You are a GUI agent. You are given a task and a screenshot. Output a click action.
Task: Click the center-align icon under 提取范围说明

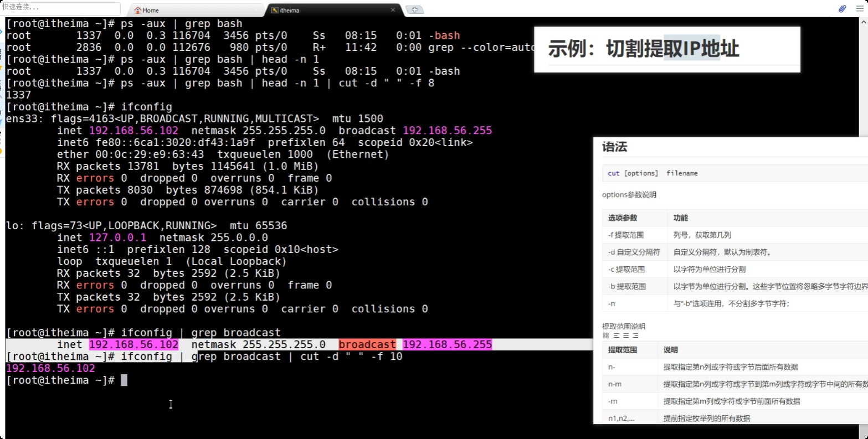pos(625,335)
